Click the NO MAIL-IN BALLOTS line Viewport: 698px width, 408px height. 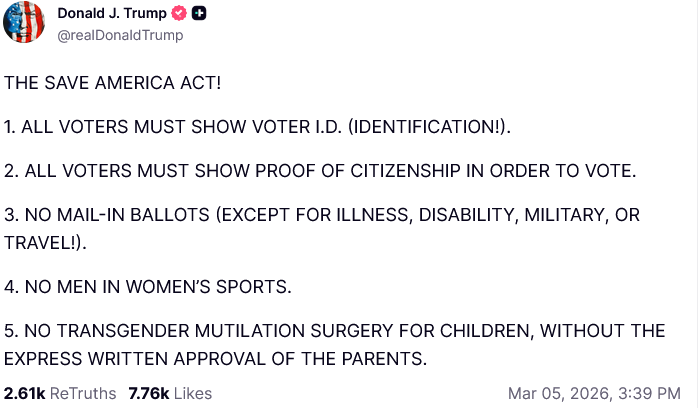[x=322, y=215]
